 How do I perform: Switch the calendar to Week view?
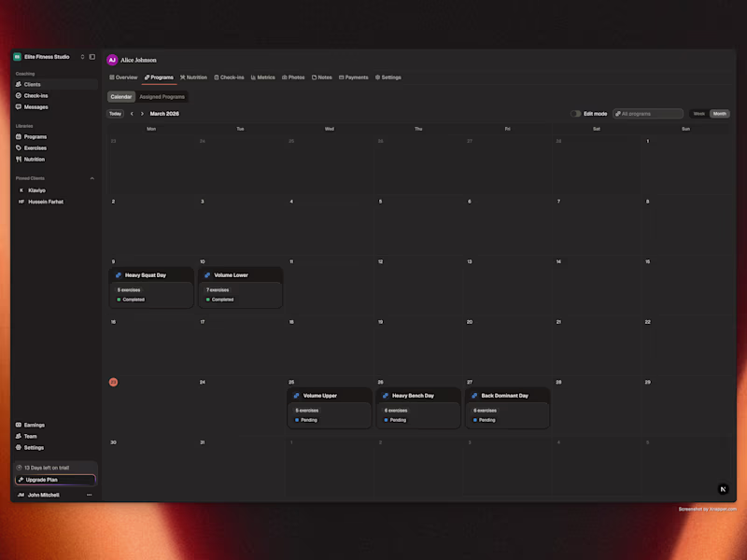coord(698,113)
